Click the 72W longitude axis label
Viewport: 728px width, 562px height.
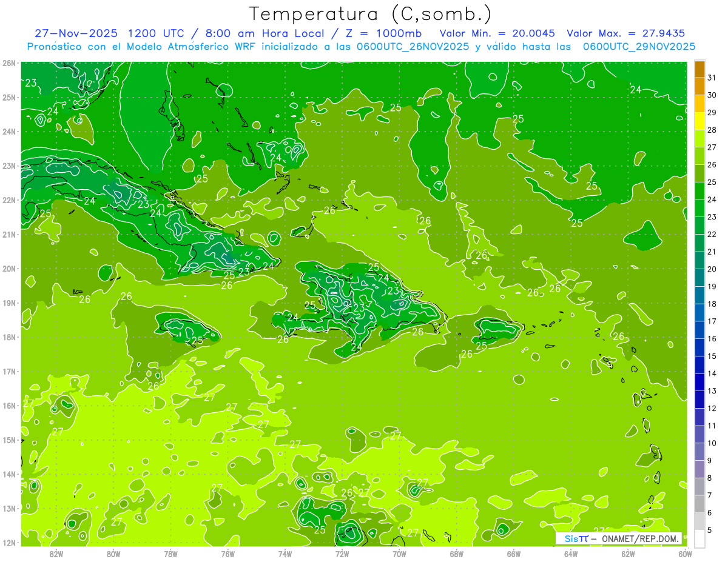[342, 554]
